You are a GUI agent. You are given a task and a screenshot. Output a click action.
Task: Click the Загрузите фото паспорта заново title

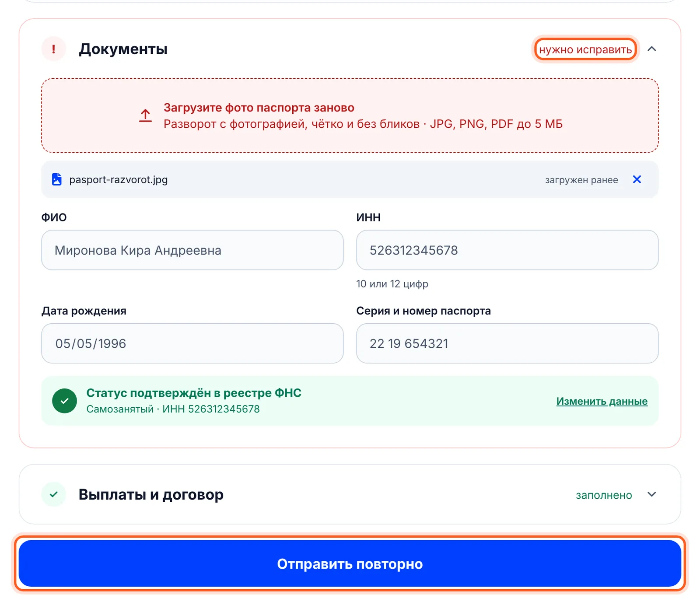[x=259, y=108]
